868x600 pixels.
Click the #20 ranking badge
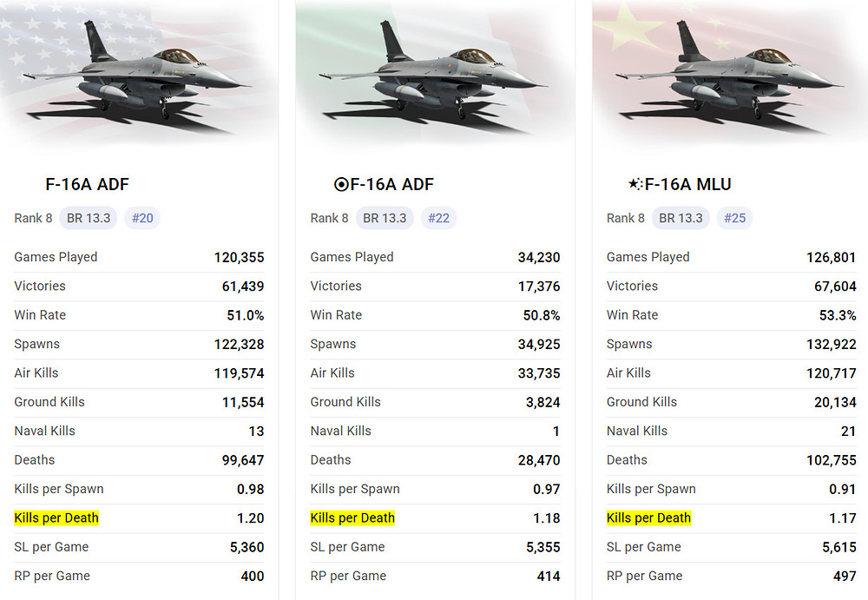tap(142, 218)
